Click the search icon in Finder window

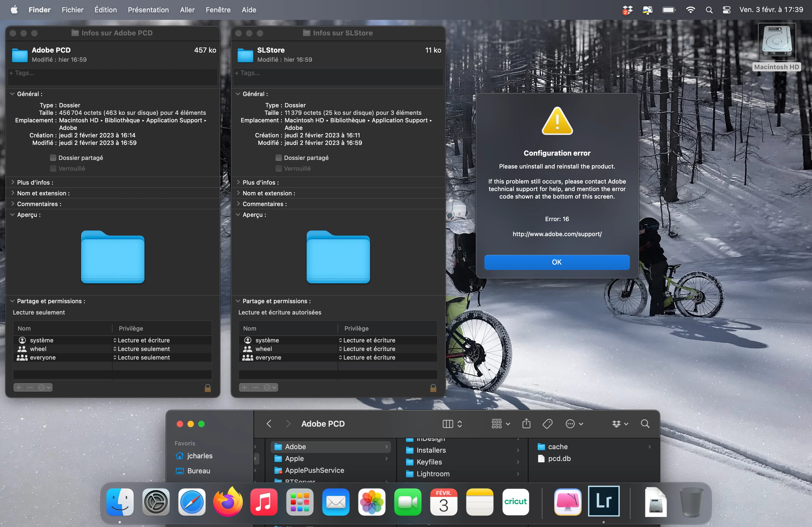coord(645,424)
